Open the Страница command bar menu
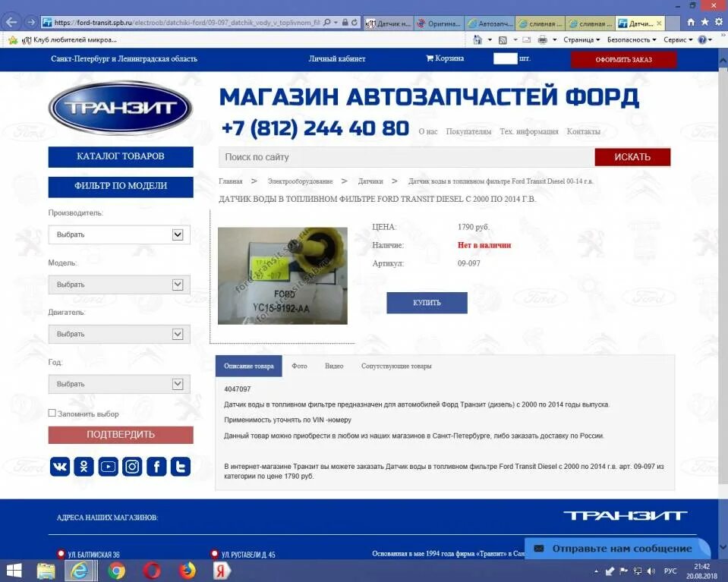 point(581,40)
